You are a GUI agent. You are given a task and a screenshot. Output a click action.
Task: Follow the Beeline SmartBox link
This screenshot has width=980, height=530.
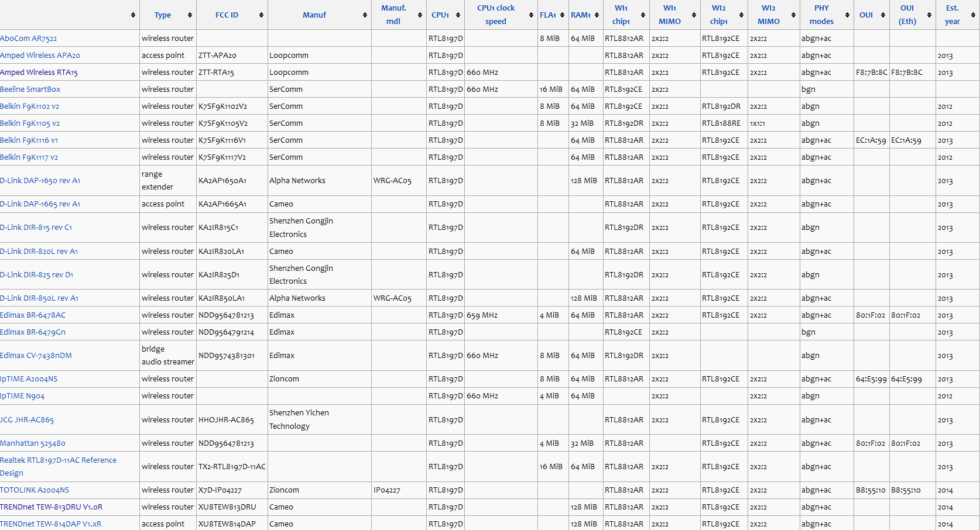pyautogui.click(x=30, y=90)
